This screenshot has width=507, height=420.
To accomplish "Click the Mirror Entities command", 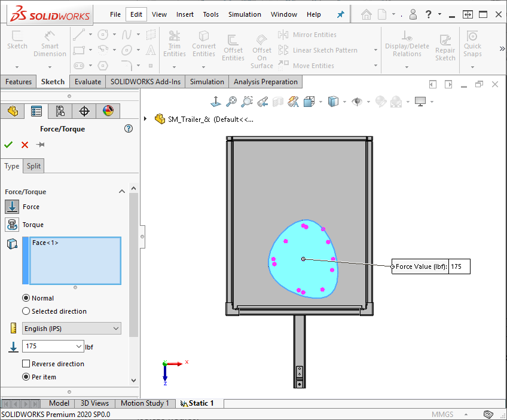I will pyautogui.click(x=307, y=35).
